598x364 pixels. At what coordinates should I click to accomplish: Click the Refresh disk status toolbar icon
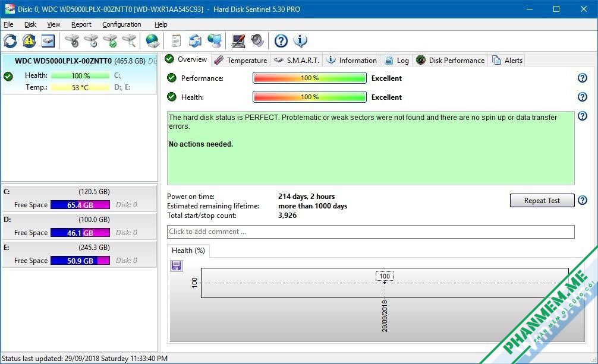[10, 41]
